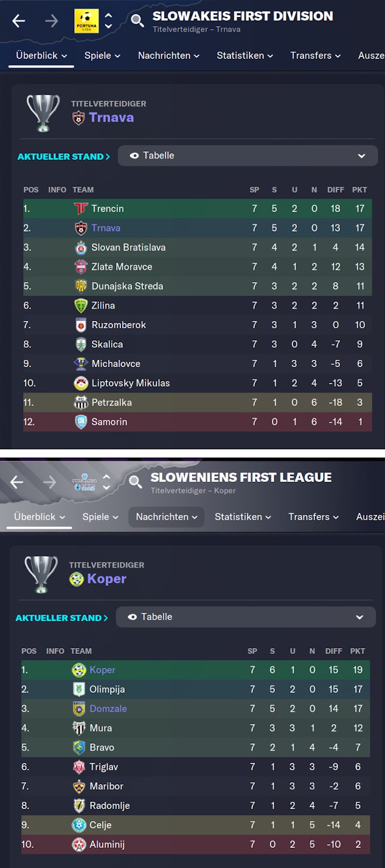Click the search magnifier beside Slowakeis First Division
The width and height of the screenshot is (385, 868).
[137, 21]
